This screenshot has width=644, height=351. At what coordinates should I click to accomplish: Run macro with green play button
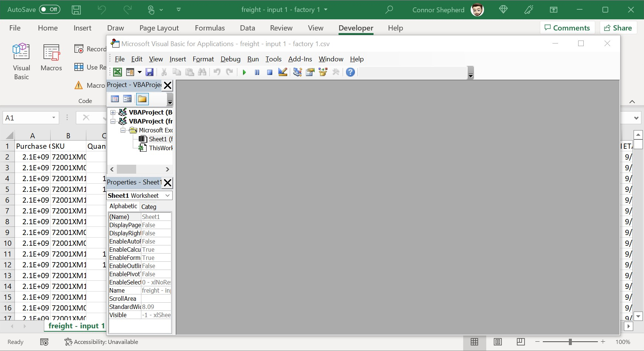(x=244, y=72)
